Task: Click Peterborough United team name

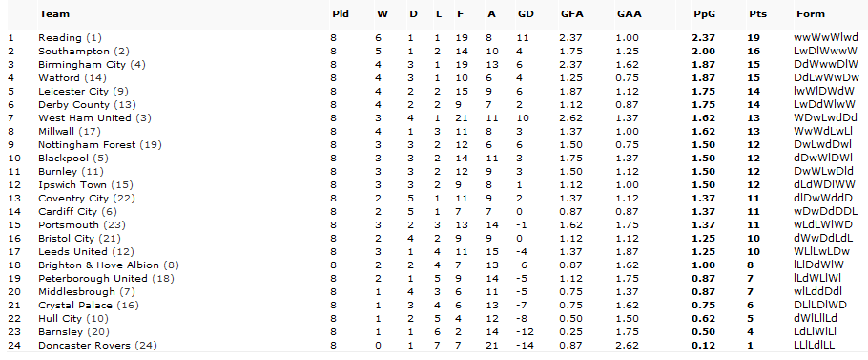Action: tap(93, 278)
